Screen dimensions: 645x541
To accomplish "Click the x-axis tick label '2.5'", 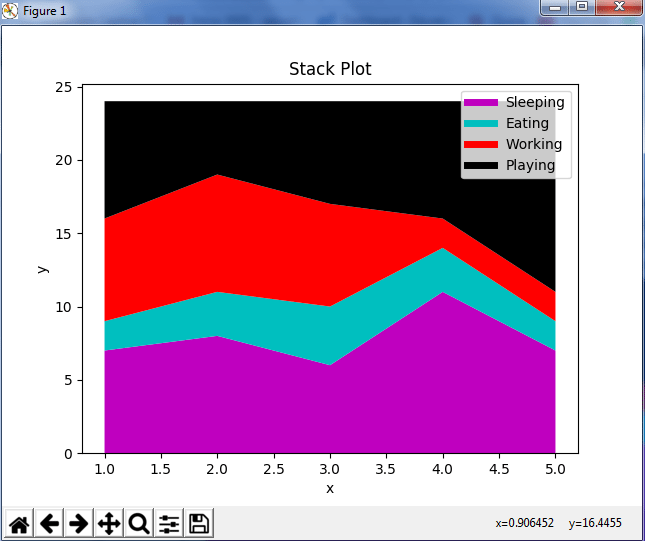I will [274, 469].
